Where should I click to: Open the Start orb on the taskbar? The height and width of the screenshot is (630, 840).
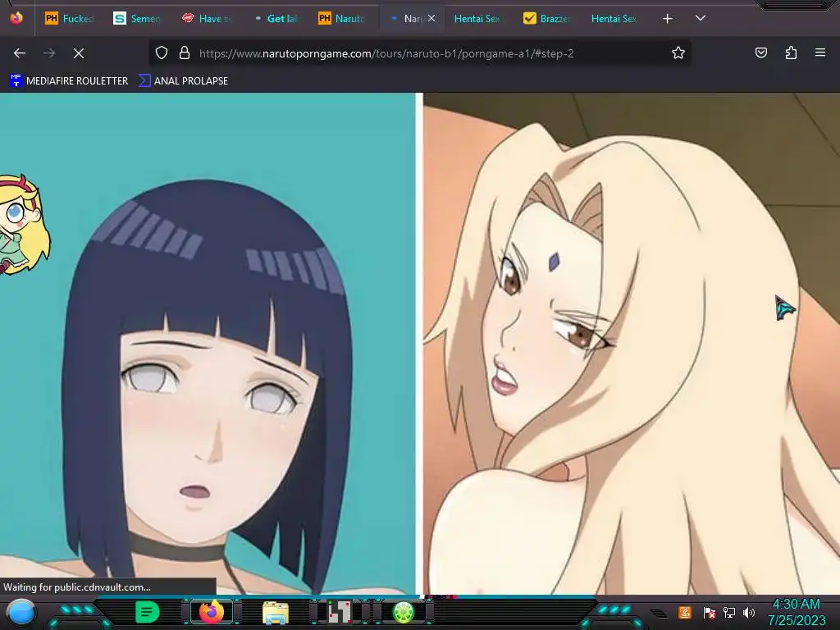click(21, 612)
